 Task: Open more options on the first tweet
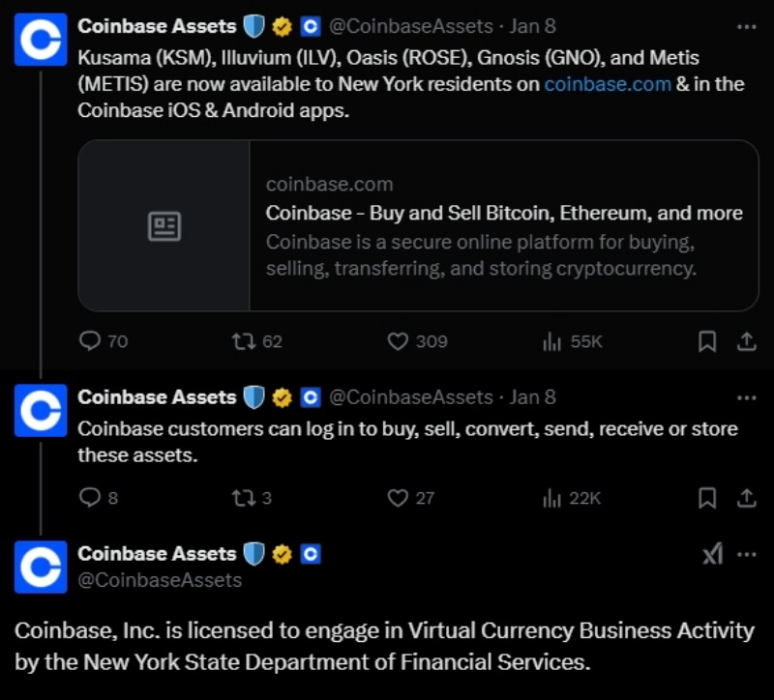[746, 26]
